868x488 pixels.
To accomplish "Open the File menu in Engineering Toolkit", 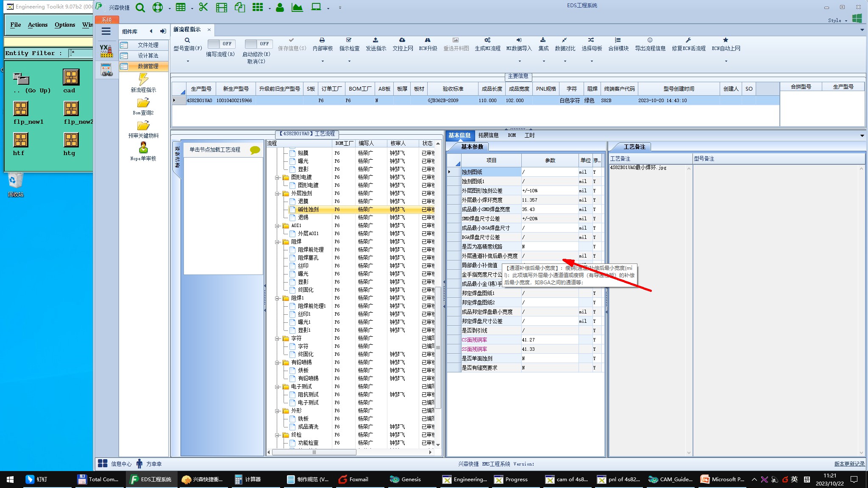I will [x=16, y=25].
